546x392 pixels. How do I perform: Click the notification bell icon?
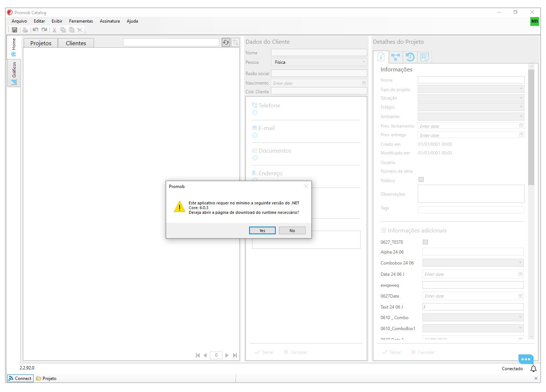pyautogui.click(x=534, y=369)
